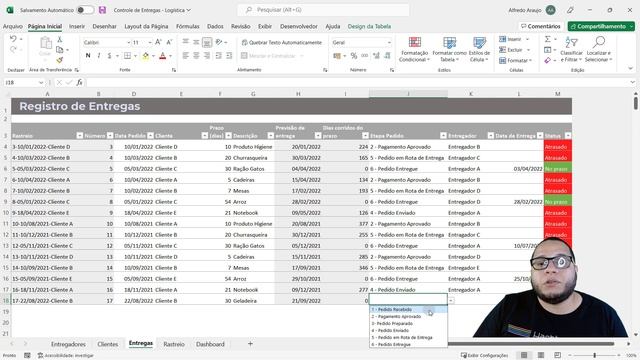Switch to the Inserir ribbon tab
This screenshot has height=360, width=640.
point(77,26)
